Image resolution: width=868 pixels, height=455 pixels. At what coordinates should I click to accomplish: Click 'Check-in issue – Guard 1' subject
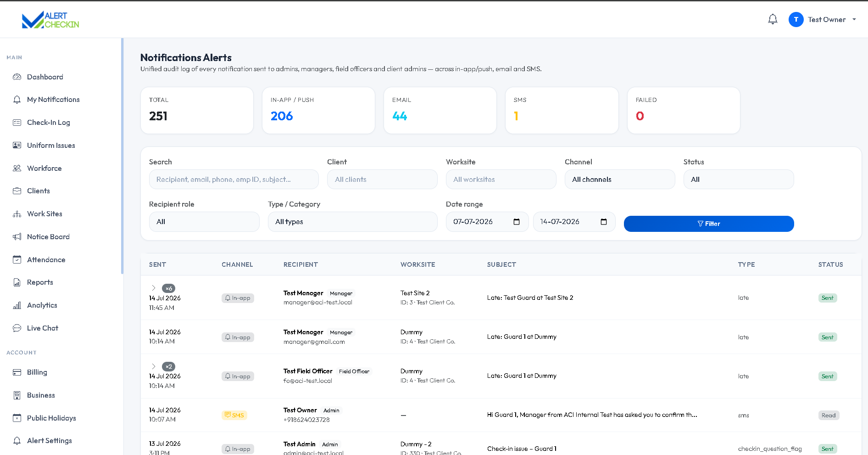click(x=522, y=449)
